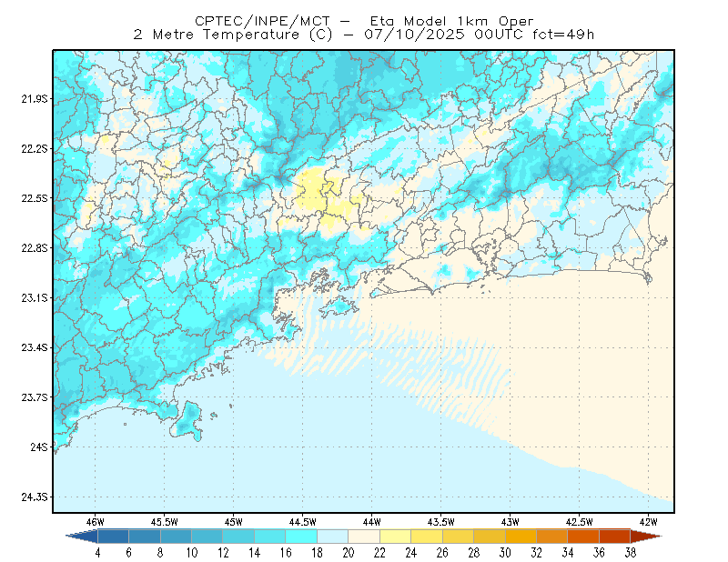Click the 42W longitude axis label
The width and height of the screenshot is (728, 562).
[649, 522]
